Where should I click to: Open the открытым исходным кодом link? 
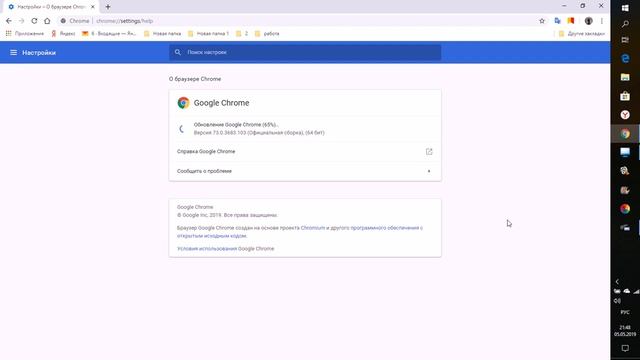tap(212, 236)
